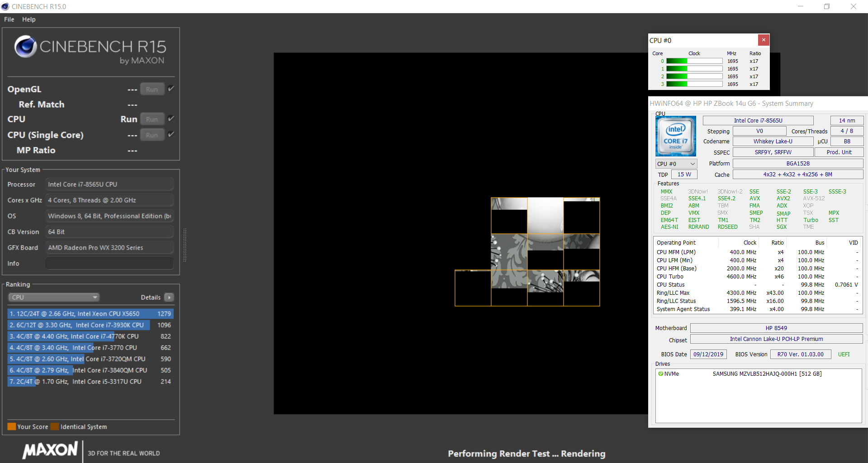868x463 pixels.
Task: Click the 14 nm process field
Action: (847, 120)
